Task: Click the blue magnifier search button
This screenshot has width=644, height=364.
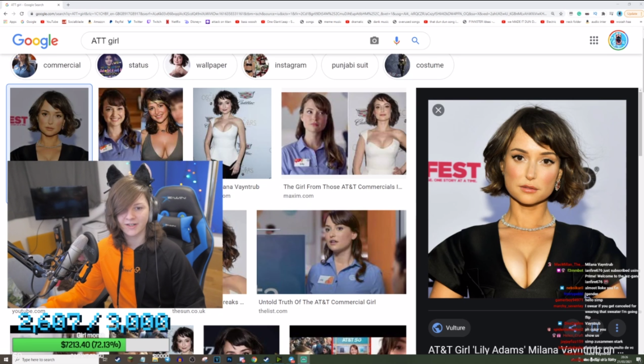Action: point(415,41)
